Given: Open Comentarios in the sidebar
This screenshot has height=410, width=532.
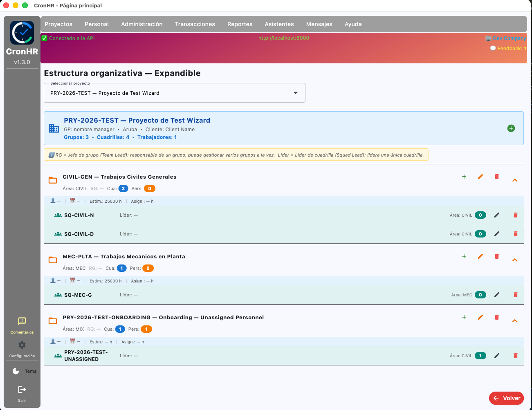Looking at the screenshot, I should click(x=22, y=325).
